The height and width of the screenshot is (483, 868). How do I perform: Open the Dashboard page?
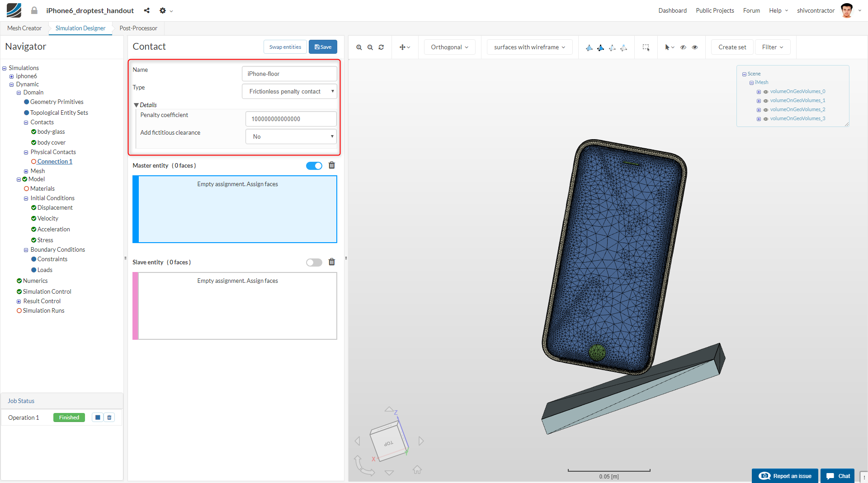click(x=672, y=10)
